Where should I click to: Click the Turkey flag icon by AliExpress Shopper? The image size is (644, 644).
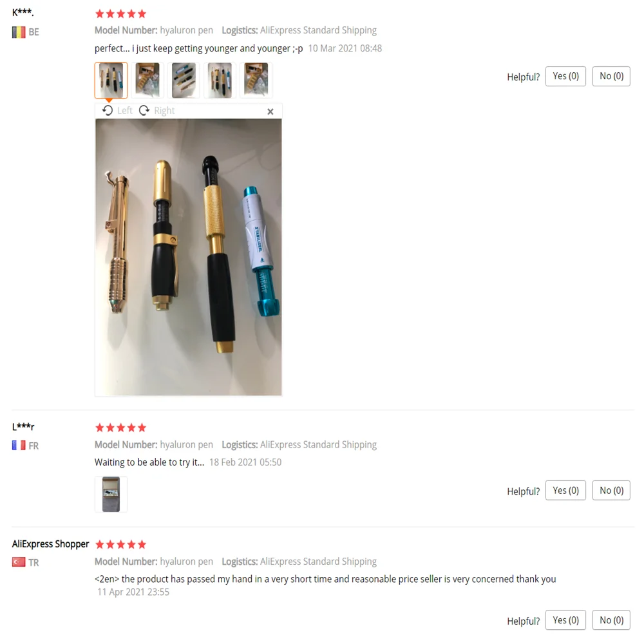tap(19, 562)
